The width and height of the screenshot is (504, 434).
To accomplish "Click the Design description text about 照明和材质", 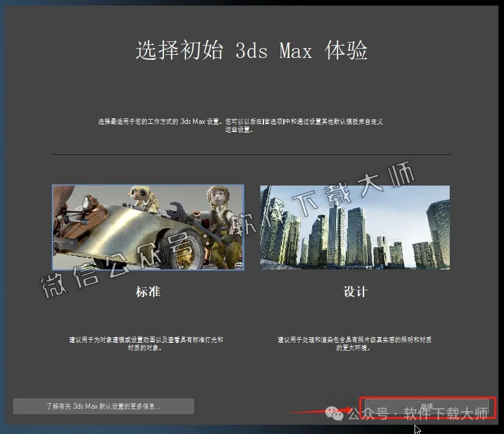I will pos(355,340).
